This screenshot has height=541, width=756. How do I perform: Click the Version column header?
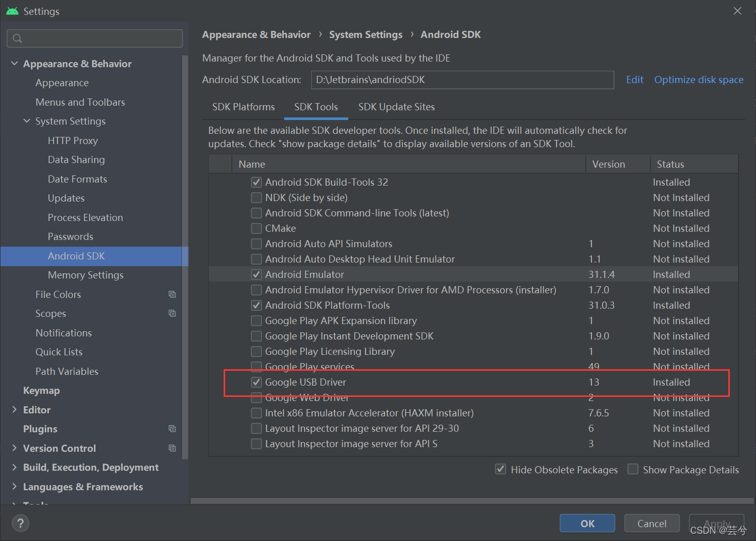(618, 164)
